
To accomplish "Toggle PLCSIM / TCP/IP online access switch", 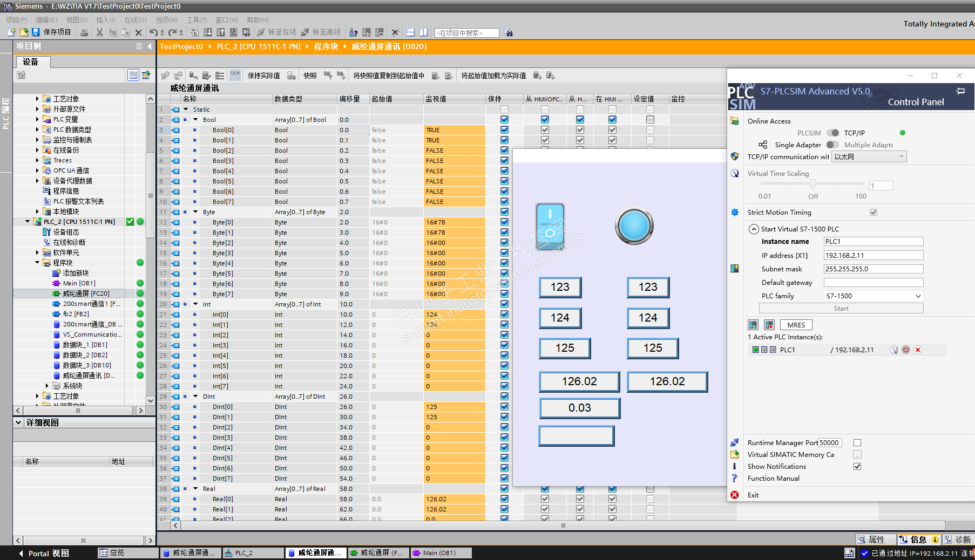I will click(833, 133).
